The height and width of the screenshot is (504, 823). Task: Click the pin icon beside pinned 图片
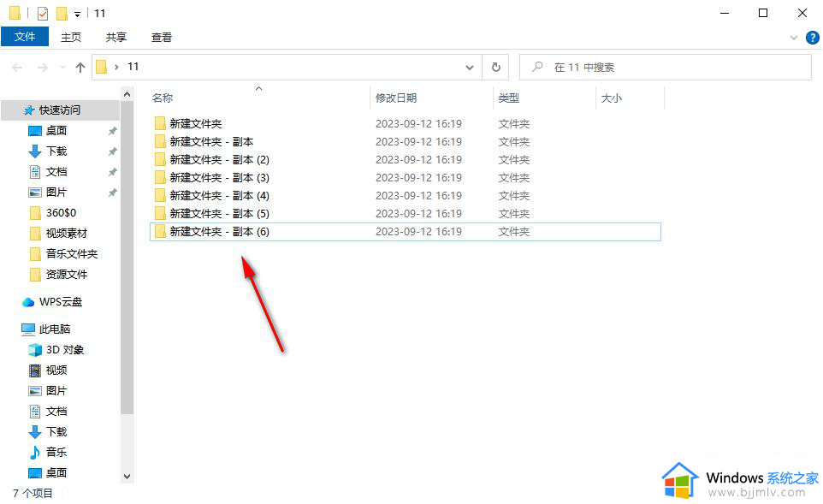[112, 193]
